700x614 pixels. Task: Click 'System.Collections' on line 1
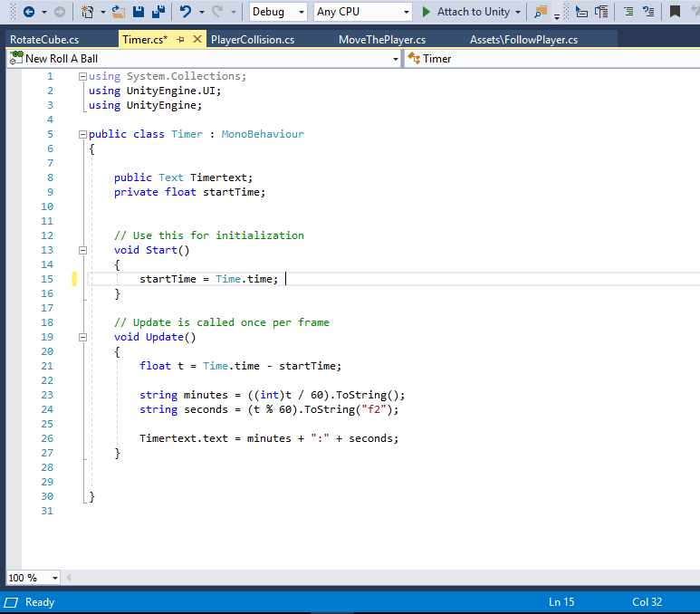(184, 76)
